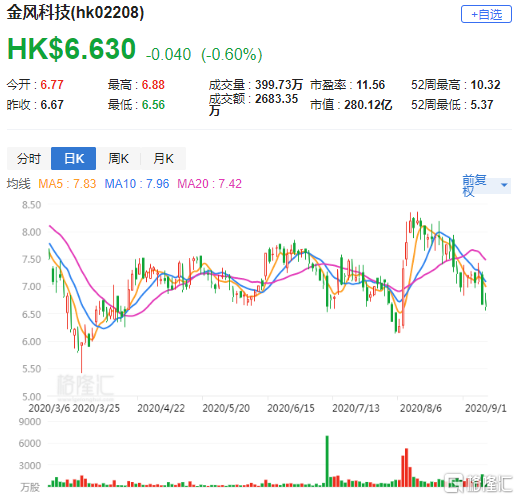Click the tallest green volume bar
The image size is (519, 500).
click(327, 461)
